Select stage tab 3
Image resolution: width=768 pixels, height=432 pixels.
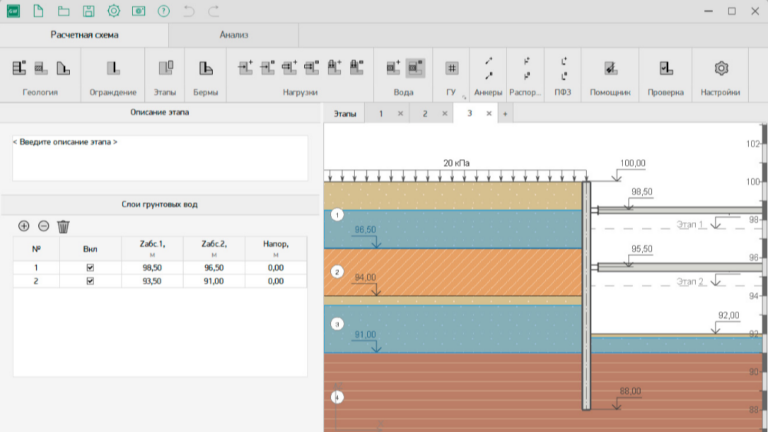pyautogui.click(x=469, y=114)
